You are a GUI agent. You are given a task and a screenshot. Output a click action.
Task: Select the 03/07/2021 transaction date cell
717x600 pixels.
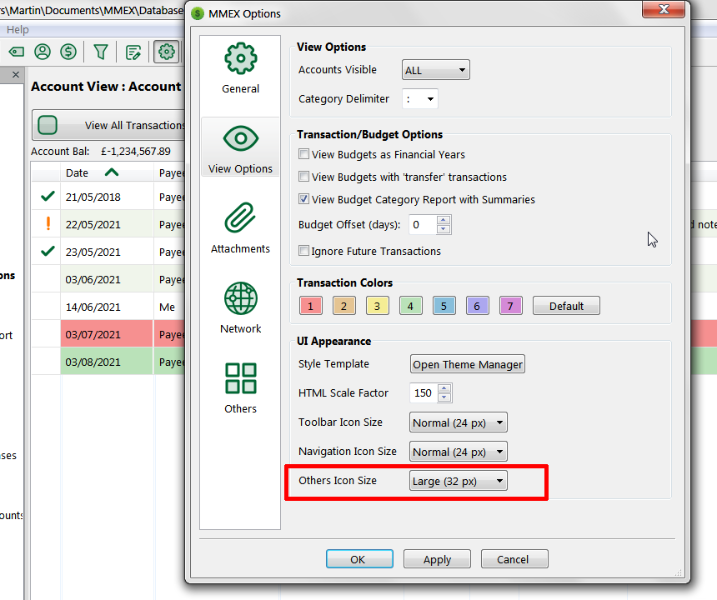point(107,334)
